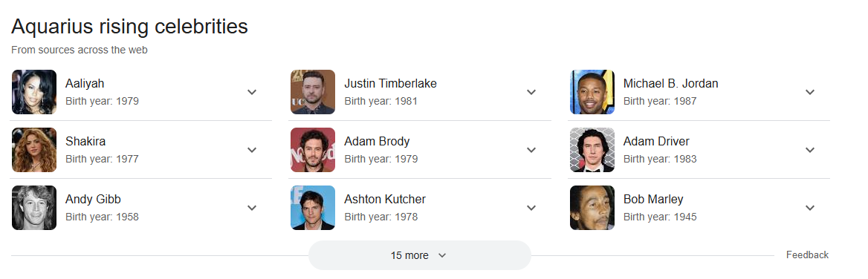Expand the Adam Driver chevron
Screen dimensions: 868x279
point(810,150)
